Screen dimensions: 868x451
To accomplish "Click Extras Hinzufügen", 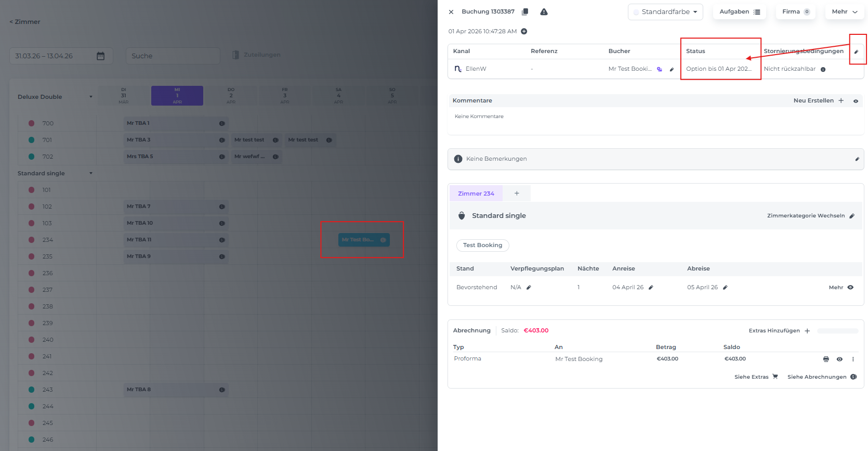I will [779, 331].
